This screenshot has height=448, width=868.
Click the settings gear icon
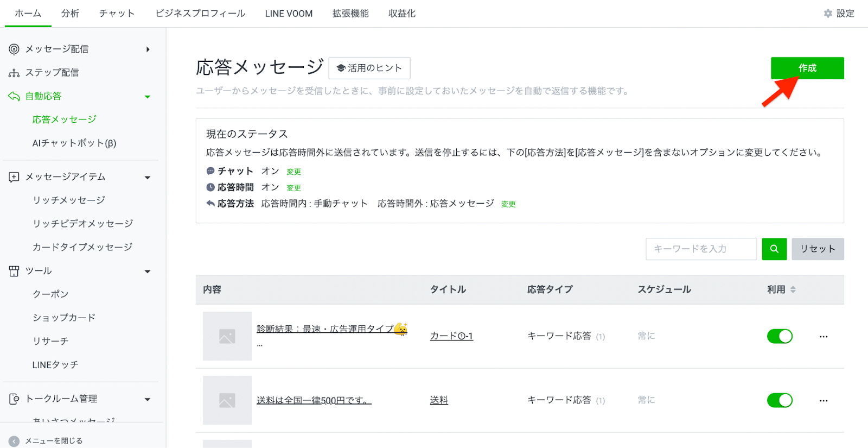pyautogui.click(x=828, y=14)
